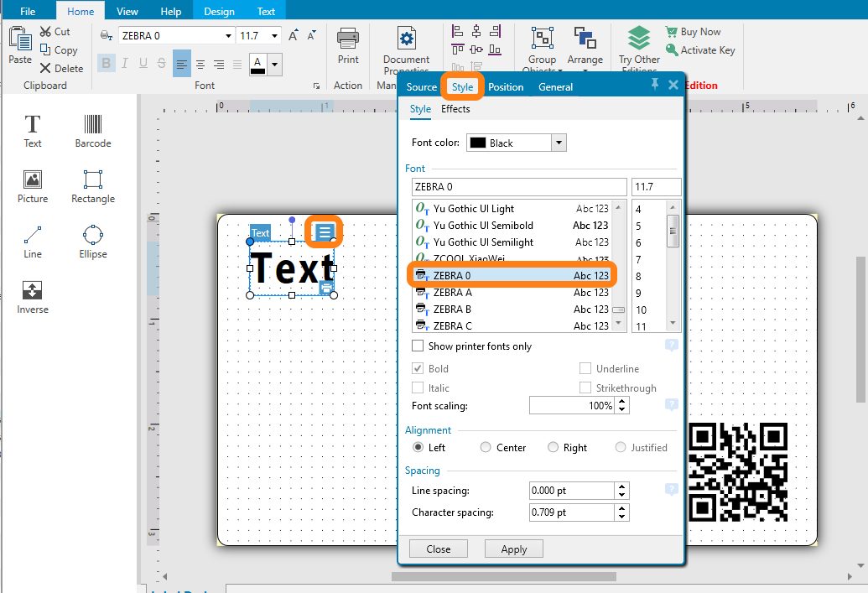Click the Apply button
868x593 pixels.
514,549
